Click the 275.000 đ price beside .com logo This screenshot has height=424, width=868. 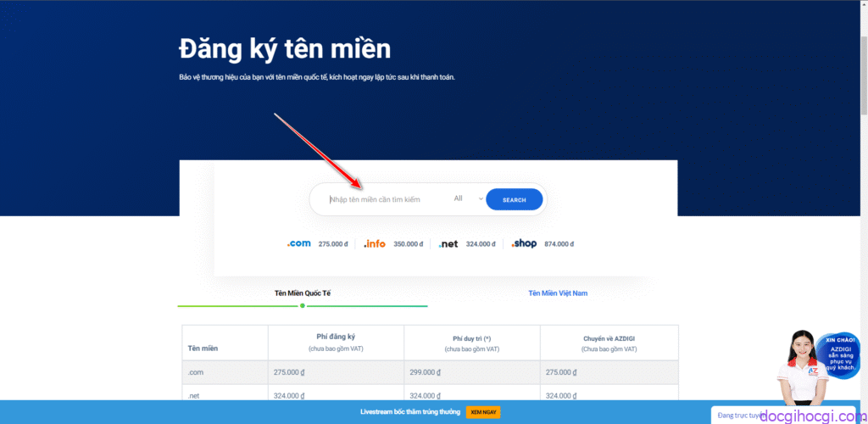(333, 244)
